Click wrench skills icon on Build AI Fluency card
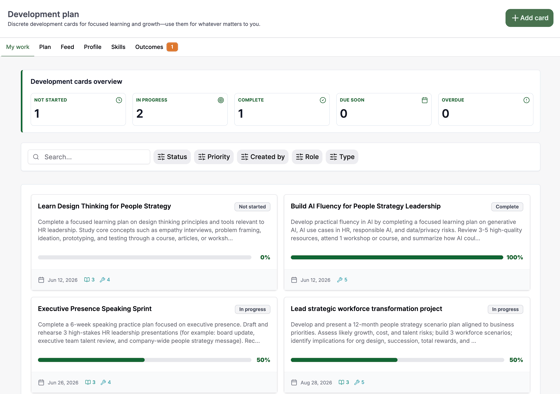Screen dimensions: 560x394 tap(340, 280)
